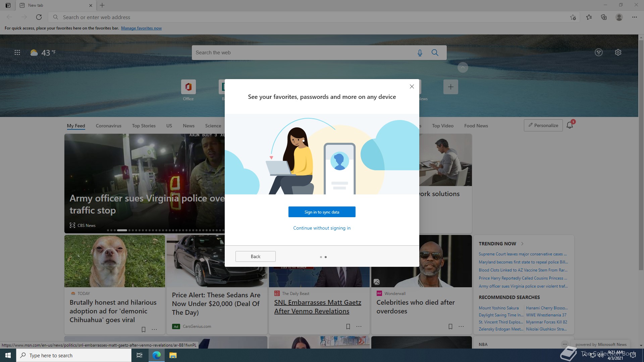Open the demonic Chihuahua article

[x=113, y=311]
